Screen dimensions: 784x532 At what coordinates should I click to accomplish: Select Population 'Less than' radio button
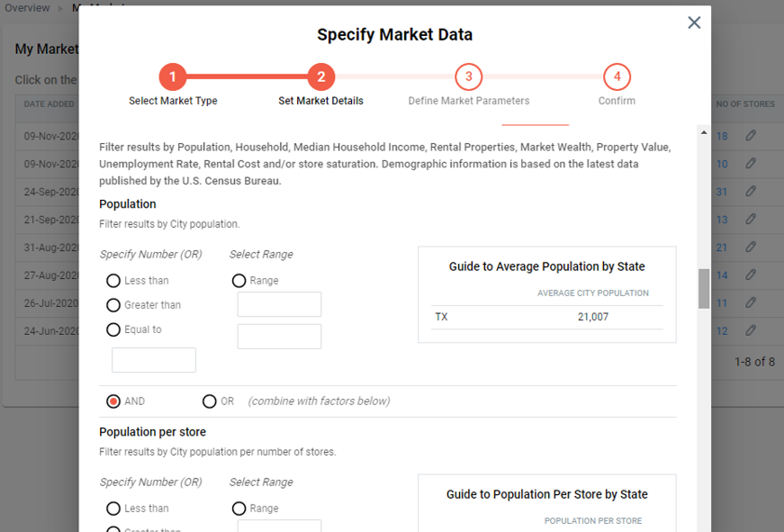coord(113,281)
